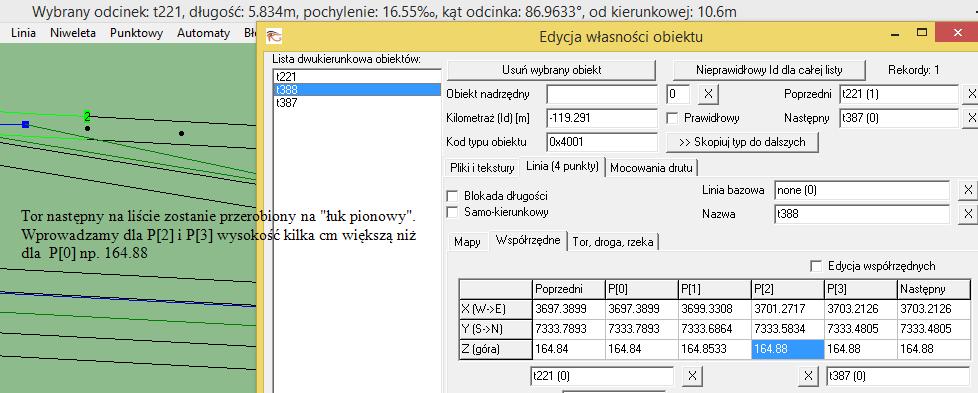Screen dimensions: 978x393
Task: Click the P[3] column header
Action: pyautogui.click(x=860, y=289)
